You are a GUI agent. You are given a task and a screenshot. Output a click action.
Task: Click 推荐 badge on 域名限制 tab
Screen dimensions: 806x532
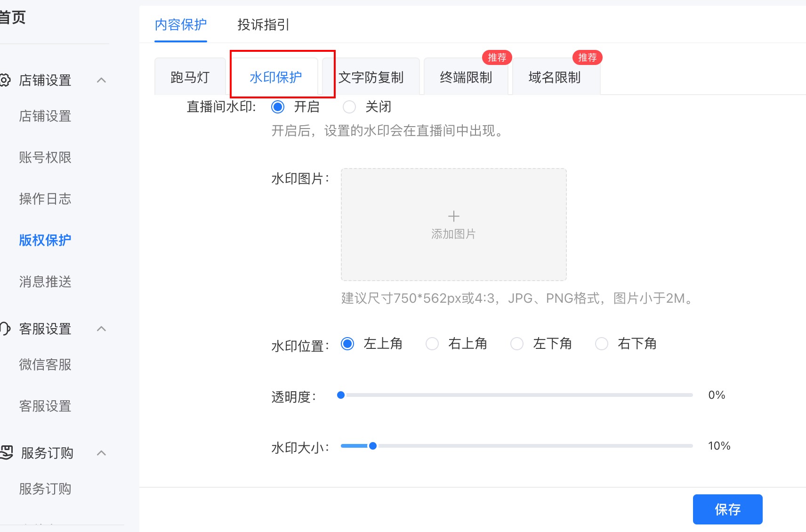click(x=587, y=57)
